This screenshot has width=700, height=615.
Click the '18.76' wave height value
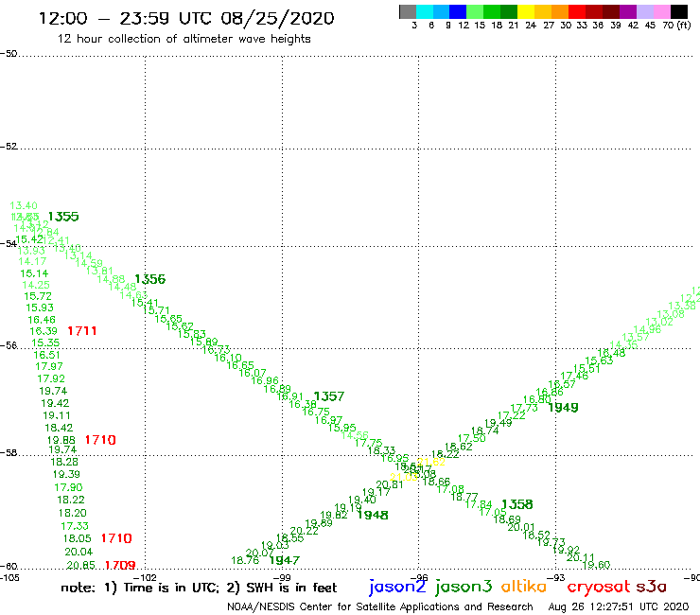click(245, 560)
